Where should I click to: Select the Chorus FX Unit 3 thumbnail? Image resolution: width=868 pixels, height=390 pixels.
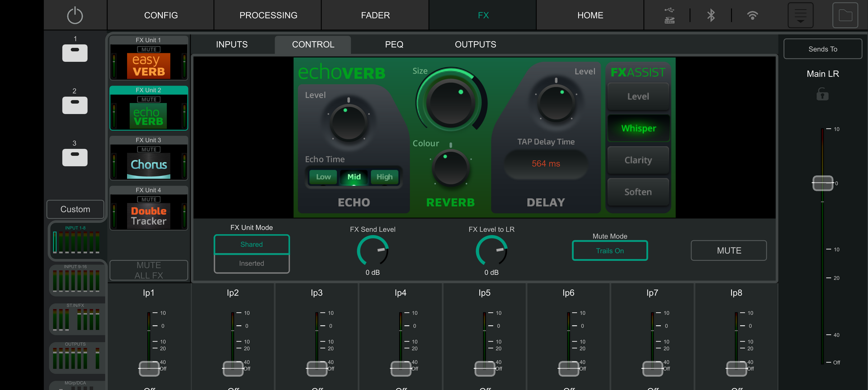[149, 166]
